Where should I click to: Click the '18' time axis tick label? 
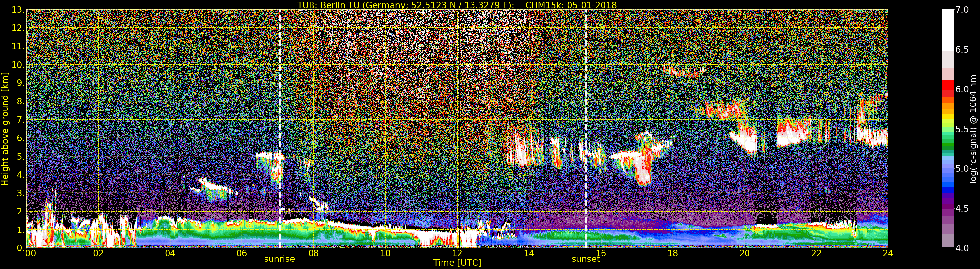[673, 253]
